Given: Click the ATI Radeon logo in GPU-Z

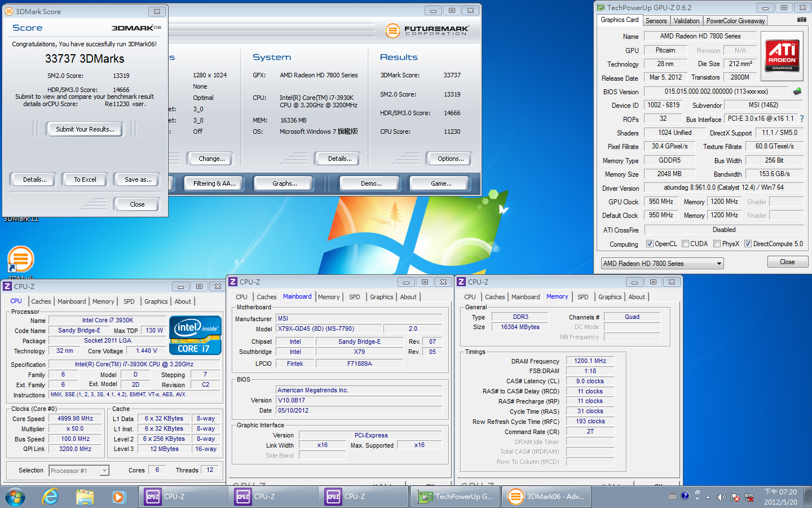Looking at the screenshot, I should [782, 55].
